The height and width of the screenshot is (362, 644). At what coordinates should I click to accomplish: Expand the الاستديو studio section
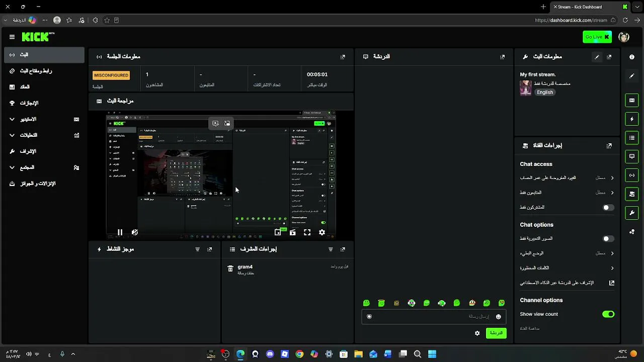(x=44, y=119)
